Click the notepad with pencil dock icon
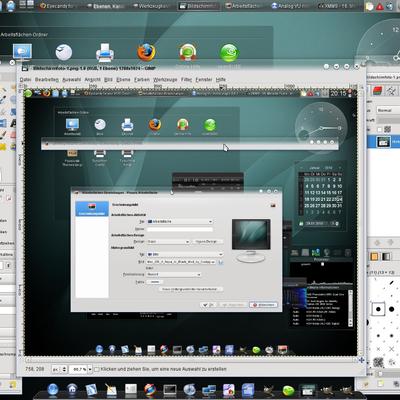400x400 pixels. (x=111, y=389)
